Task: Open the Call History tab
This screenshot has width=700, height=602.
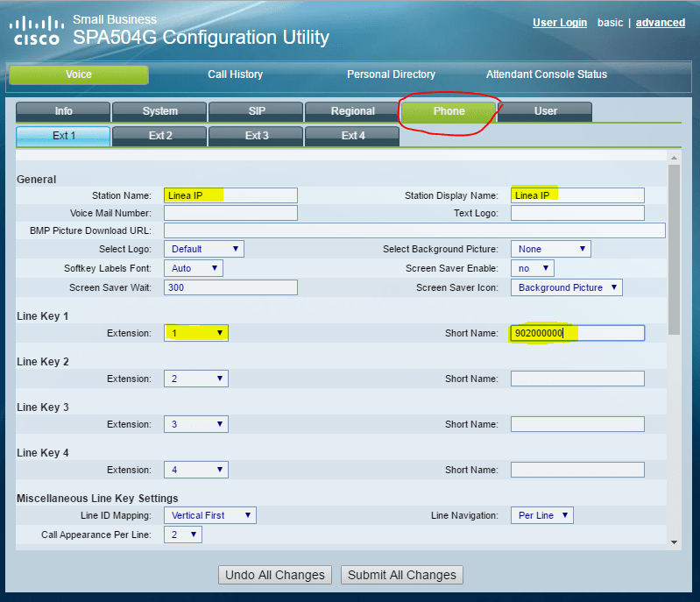Action: tap(235, 74)
